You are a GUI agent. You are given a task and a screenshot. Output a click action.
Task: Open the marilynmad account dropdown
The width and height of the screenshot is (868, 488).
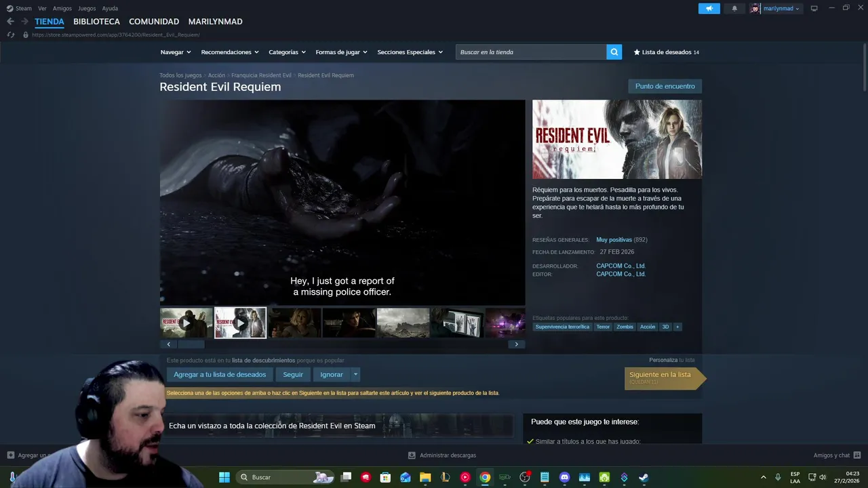pyautogui.click(x=781, y=8)
